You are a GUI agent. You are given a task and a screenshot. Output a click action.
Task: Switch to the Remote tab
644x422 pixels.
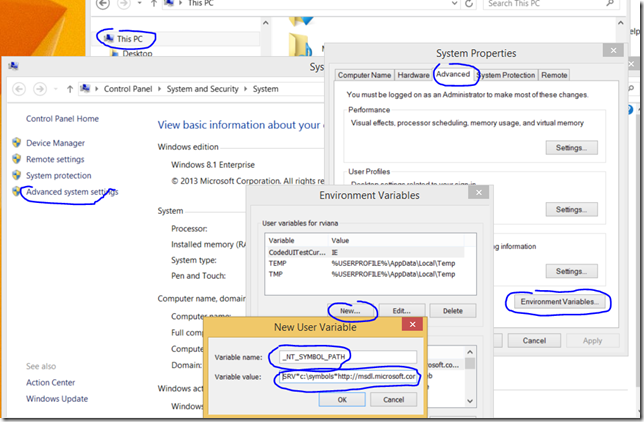[x=554, y=75]
